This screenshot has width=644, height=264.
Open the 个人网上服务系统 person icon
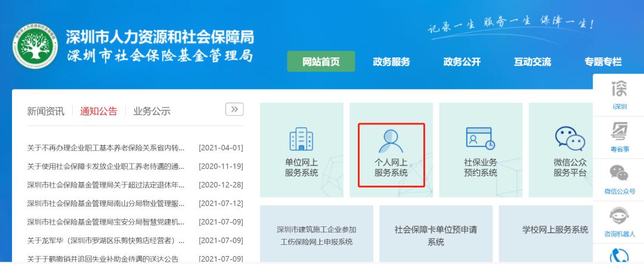coord(391,141)
